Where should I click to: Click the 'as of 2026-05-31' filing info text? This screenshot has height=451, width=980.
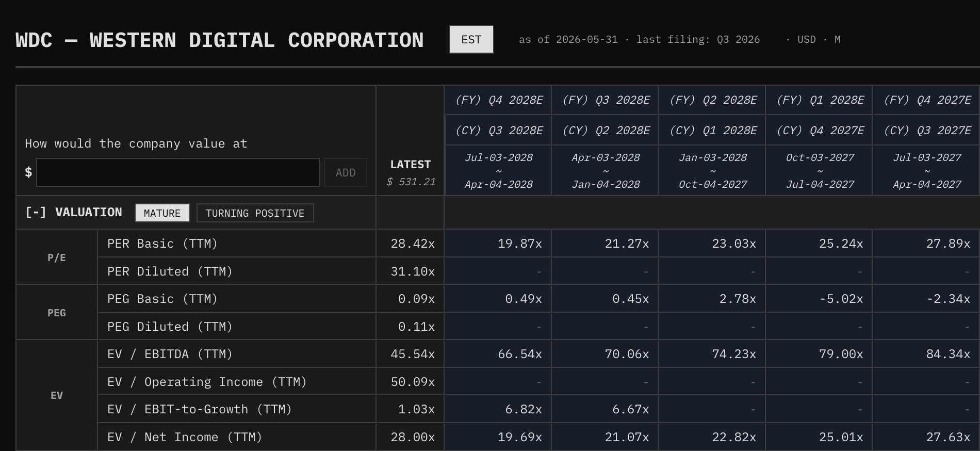click(x=568, y=40)
